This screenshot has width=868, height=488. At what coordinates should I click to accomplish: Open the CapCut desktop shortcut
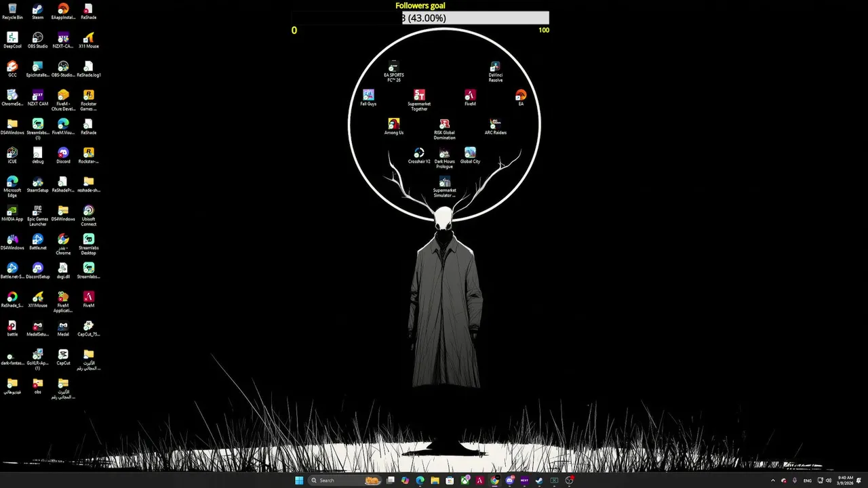63,357
